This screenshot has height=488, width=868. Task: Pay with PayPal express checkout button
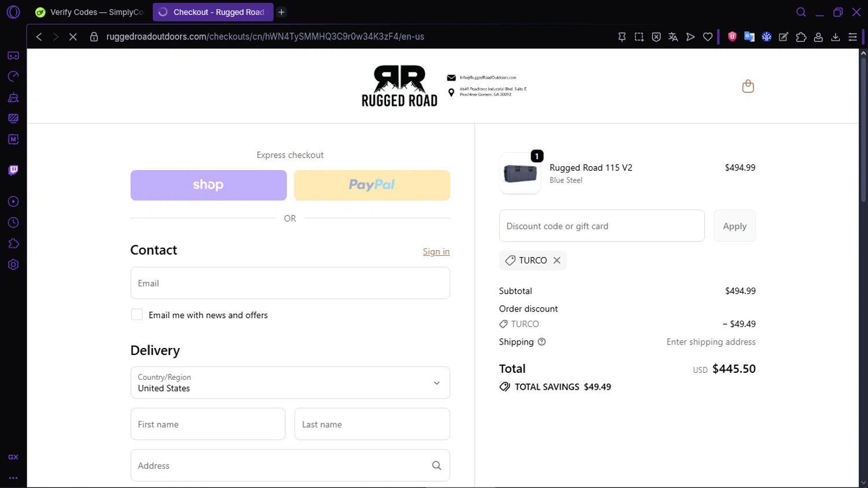pos(372,185)
